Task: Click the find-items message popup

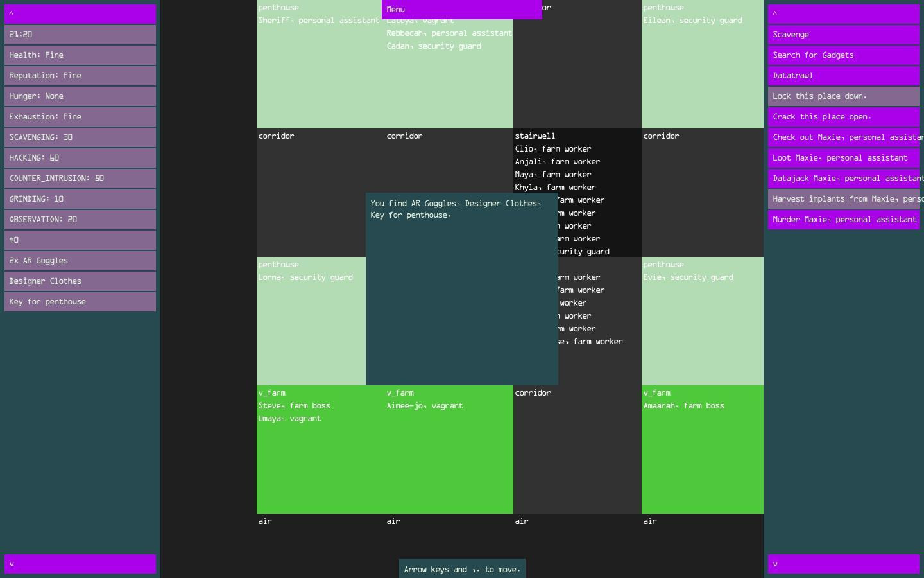Action: coord(462,289)
